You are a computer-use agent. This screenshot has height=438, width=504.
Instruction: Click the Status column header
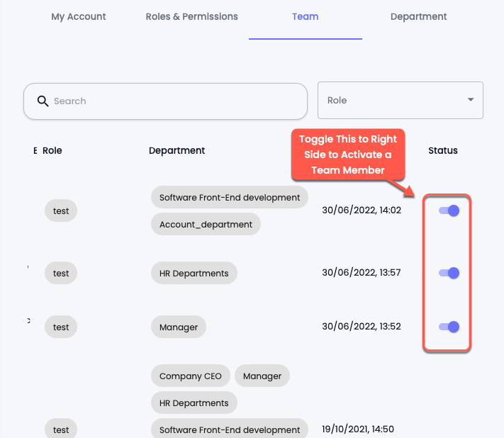pyautogui.click(x=443, y=150)
